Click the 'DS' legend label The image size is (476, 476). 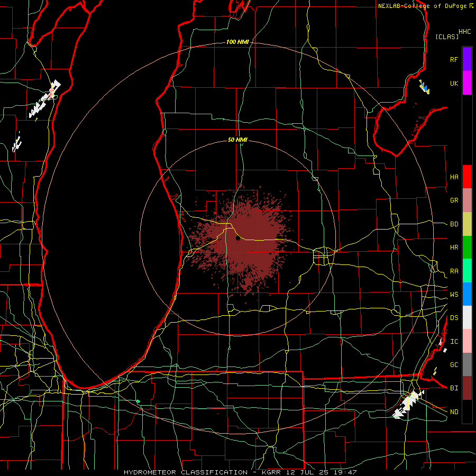[x=454, y=318]
